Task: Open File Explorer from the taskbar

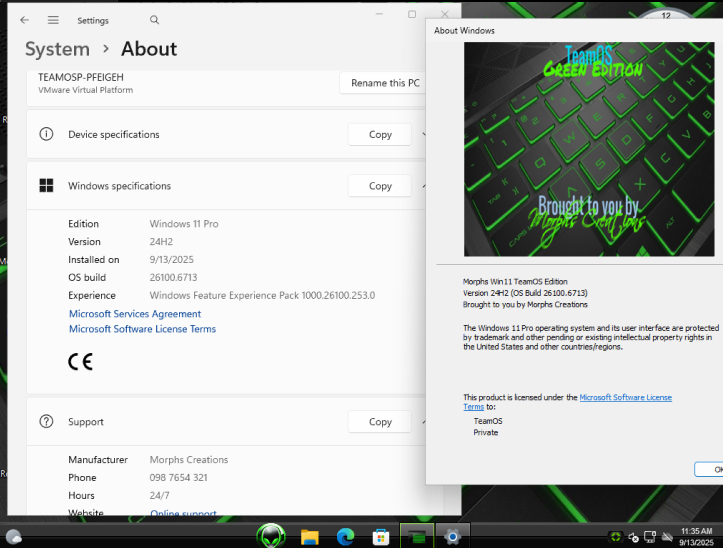Action: [309, 537]
